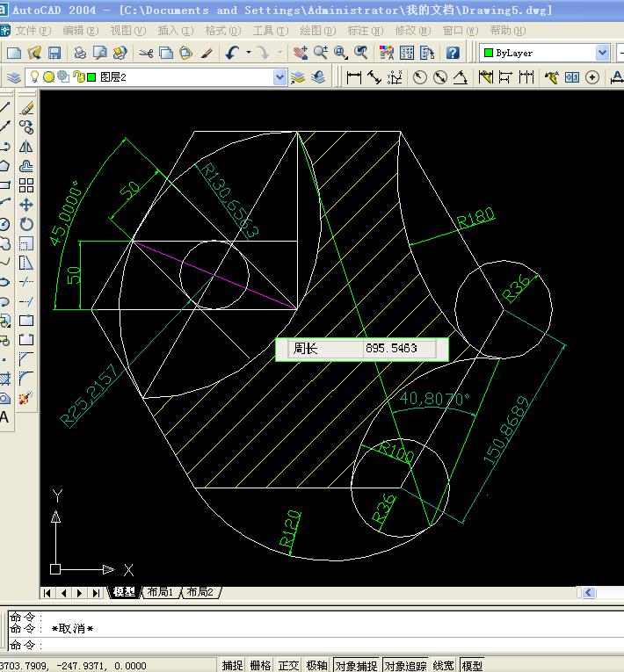This screenshot has width=624, height=672.
Task: Click the New drawing icon
Action: click(x=14, y=53)
